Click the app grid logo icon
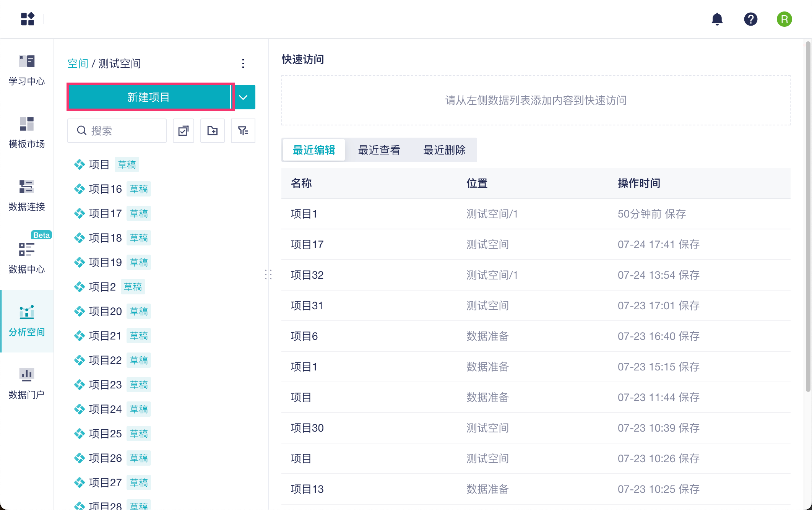Screen dimensions: 812x510 point(28,19)
